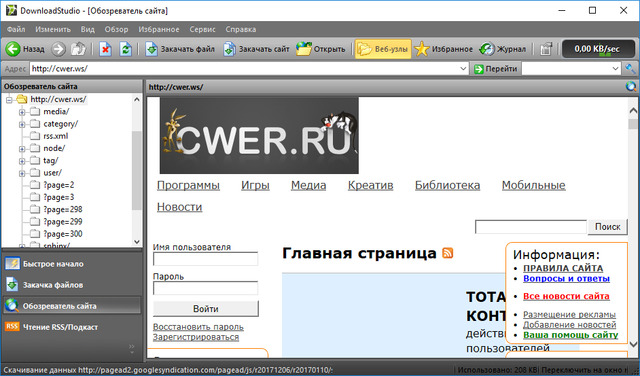Refresh the page with the green arrows icon
The image size is (640, 376).
[x=126, y=49]
